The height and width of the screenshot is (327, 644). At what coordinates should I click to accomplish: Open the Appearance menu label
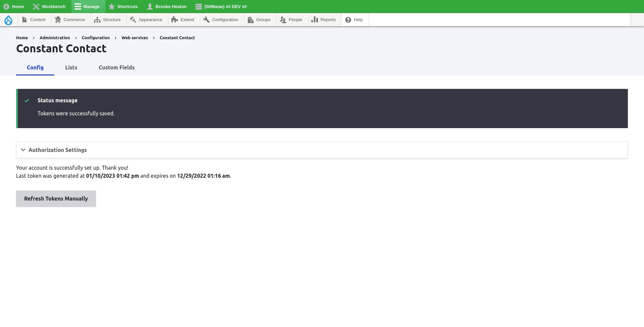[x=151, y=20]
